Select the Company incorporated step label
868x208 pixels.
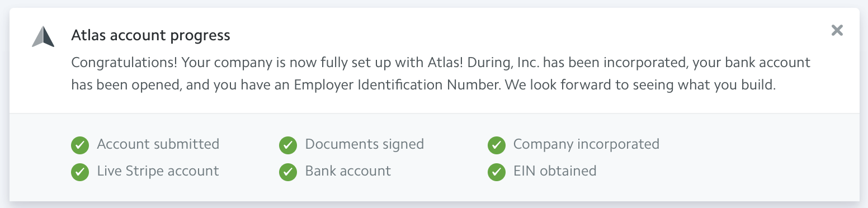tap(586, 144)
